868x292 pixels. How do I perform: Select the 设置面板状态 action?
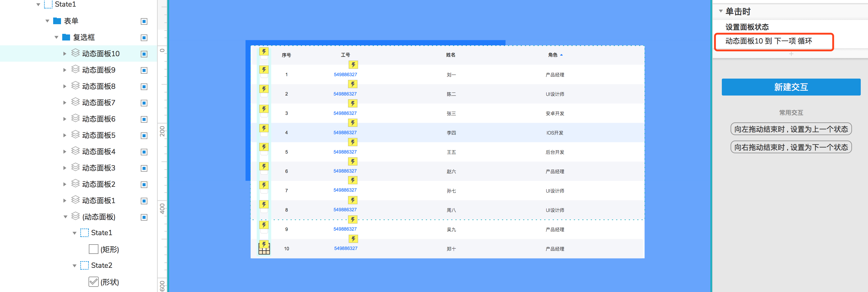pyautogui.click(x=747, y=27)
